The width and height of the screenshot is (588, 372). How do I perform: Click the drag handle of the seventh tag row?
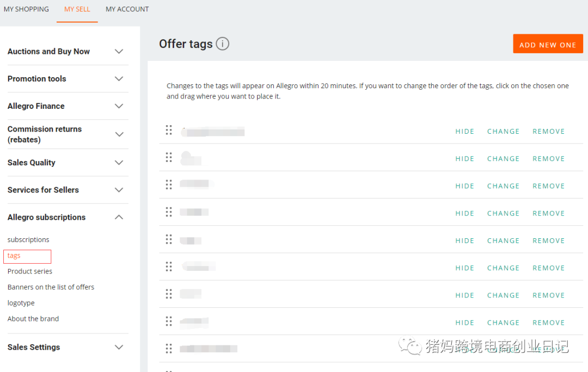[x=169, y=294]
